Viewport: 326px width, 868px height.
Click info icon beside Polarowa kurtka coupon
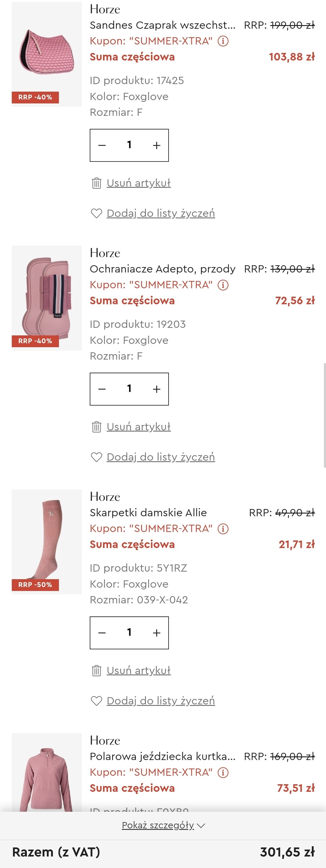[x=223, y=772]
